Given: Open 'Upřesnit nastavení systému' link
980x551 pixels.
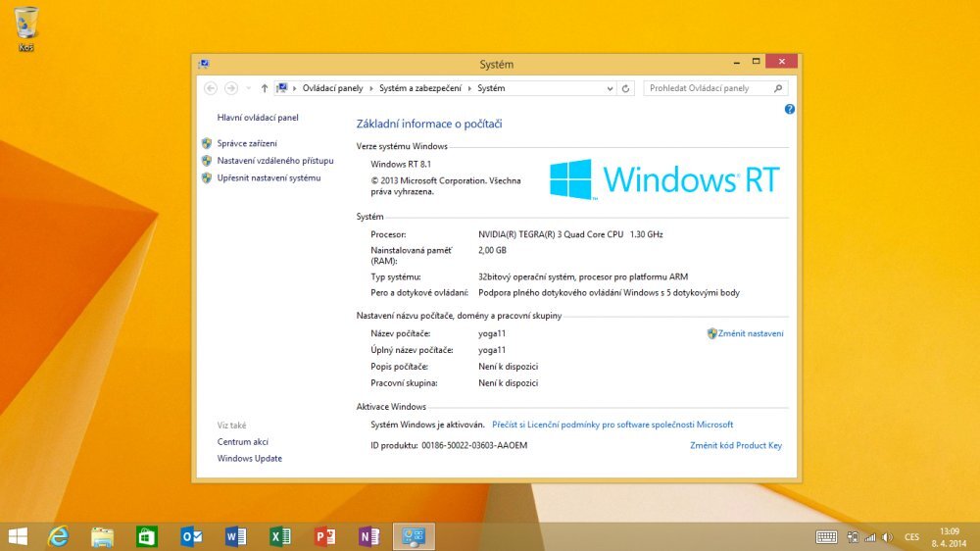Looking at the screenshot, I should point(269,178).
